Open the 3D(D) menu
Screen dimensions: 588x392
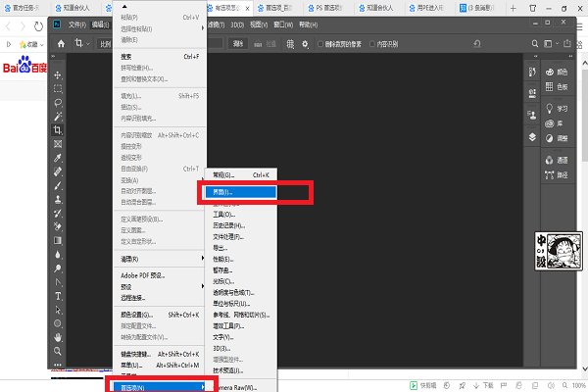pyautogui.click(x=237, y=24)
